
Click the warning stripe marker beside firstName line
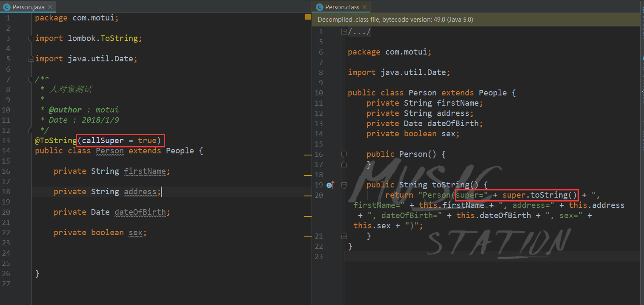308,175
